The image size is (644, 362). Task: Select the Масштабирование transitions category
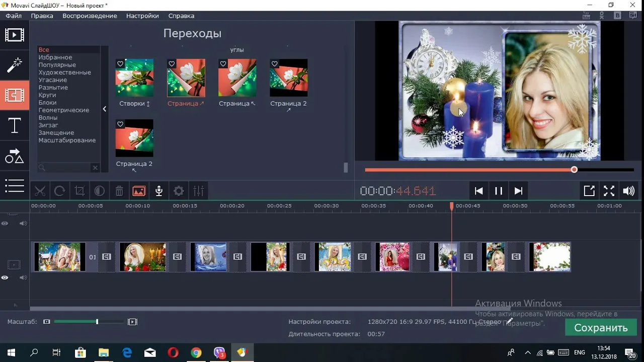click(x=67, y=140)
